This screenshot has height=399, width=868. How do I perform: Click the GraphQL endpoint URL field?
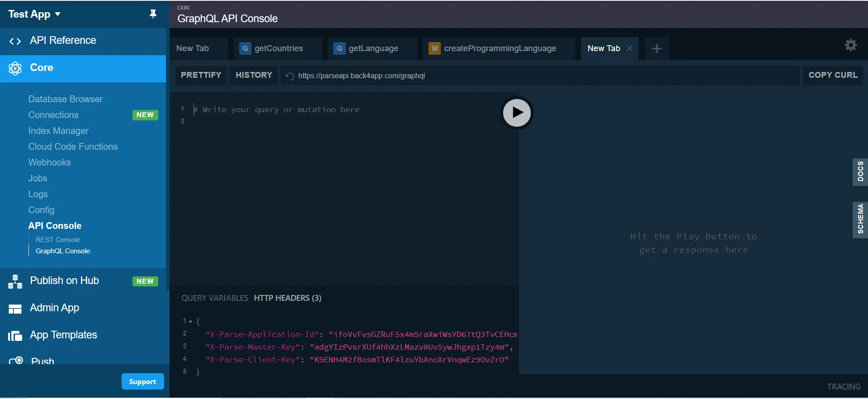540,76
